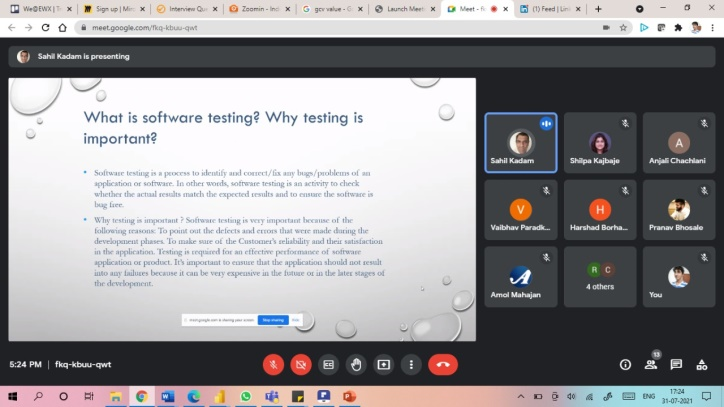Bookmark this page with the star icon

click(x=623, y=27)
